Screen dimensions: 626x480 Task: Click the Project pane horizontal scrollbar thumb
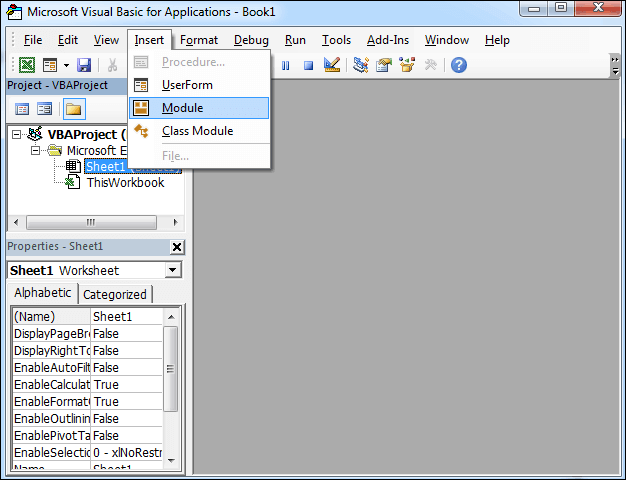click(91, 222)
